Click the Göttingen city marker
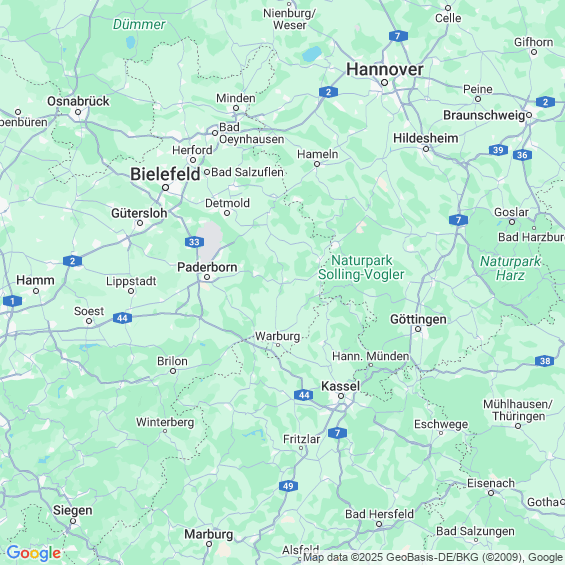Viewport: 565px width, 565px height. pyautogui.click(x=418, y=329)
